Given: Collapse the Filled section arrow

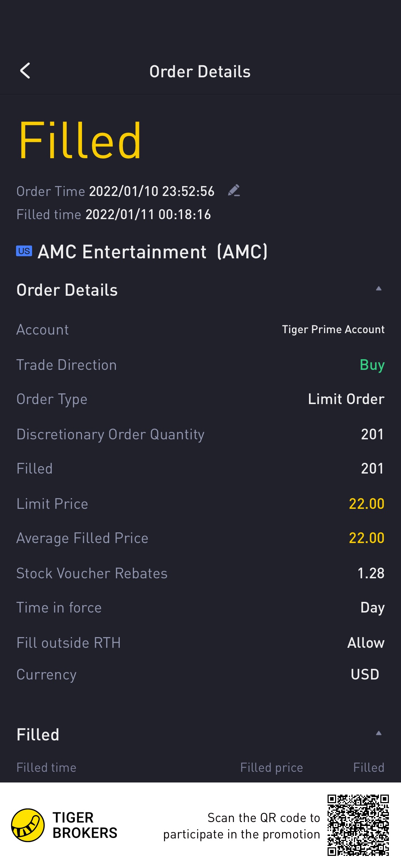Looking at the screenshot, I should click(379, 733).
